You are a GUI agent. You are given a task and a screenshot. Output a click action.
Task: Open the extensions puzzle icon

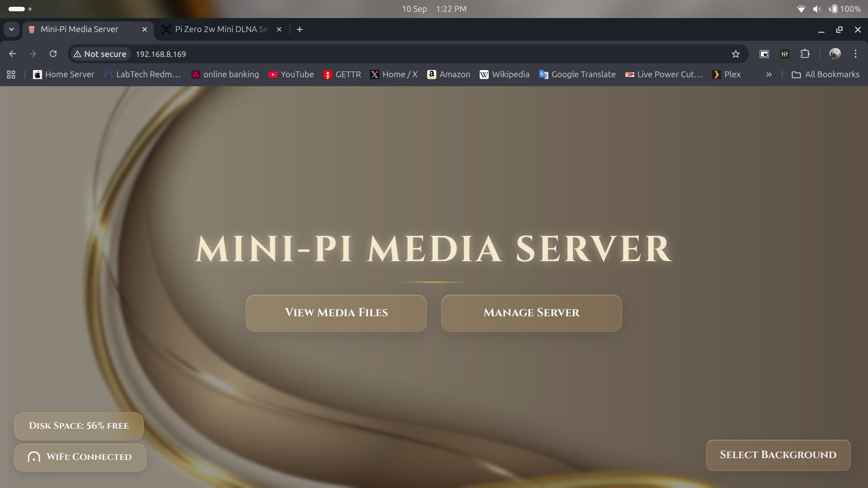[805, 54]
